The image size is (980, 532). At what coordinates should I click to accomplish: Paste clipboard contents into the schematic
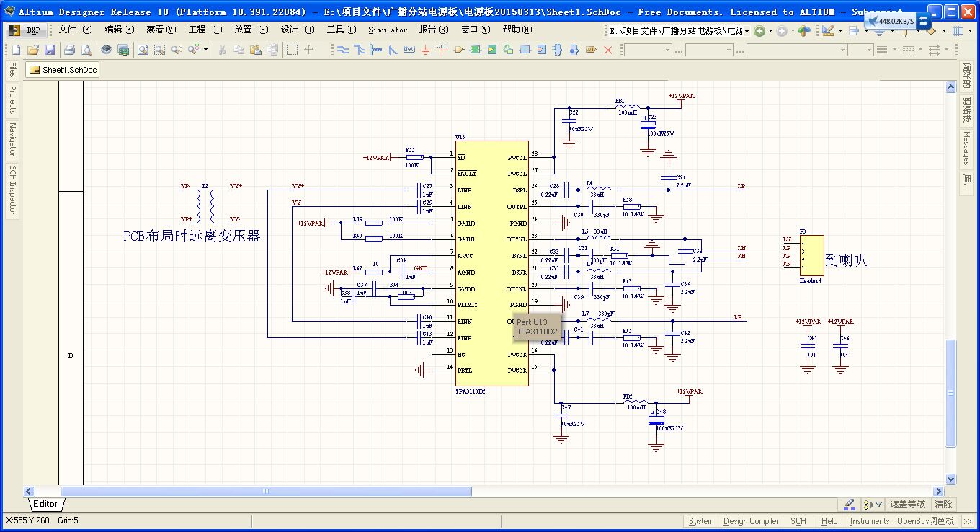pos(256,50)
